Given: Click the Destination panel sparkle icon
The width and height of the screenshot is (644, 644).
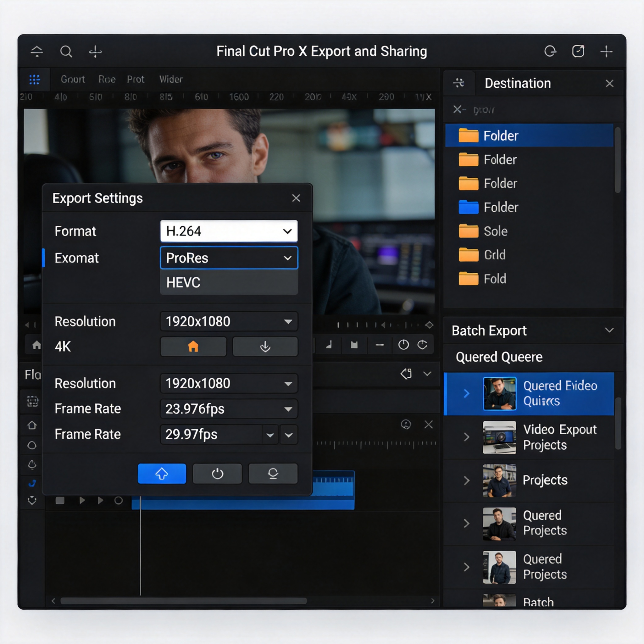Looking at the screenshot, I should (x=459, y=83).
